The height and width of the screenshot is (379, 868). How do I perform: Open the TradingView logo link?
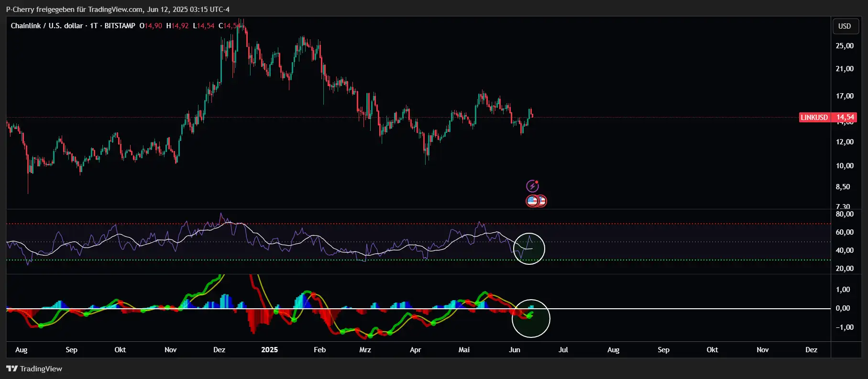34,368
